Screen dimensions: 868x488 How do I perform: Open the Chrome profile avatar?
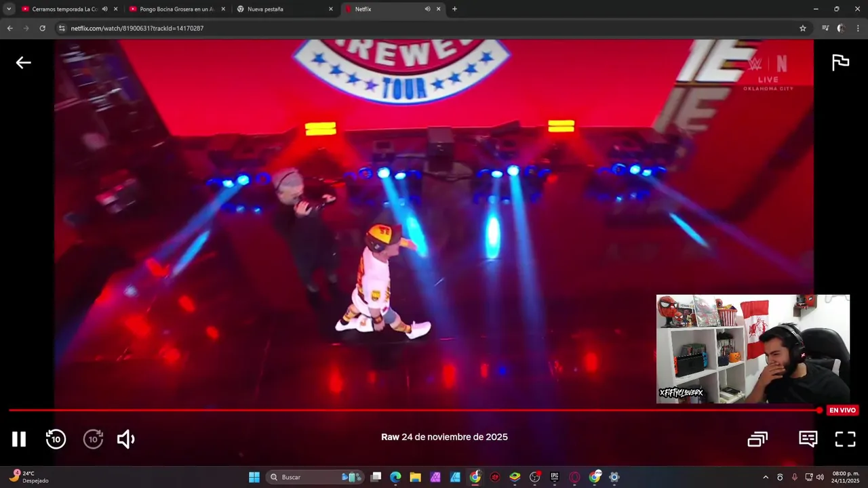point(842,28)
